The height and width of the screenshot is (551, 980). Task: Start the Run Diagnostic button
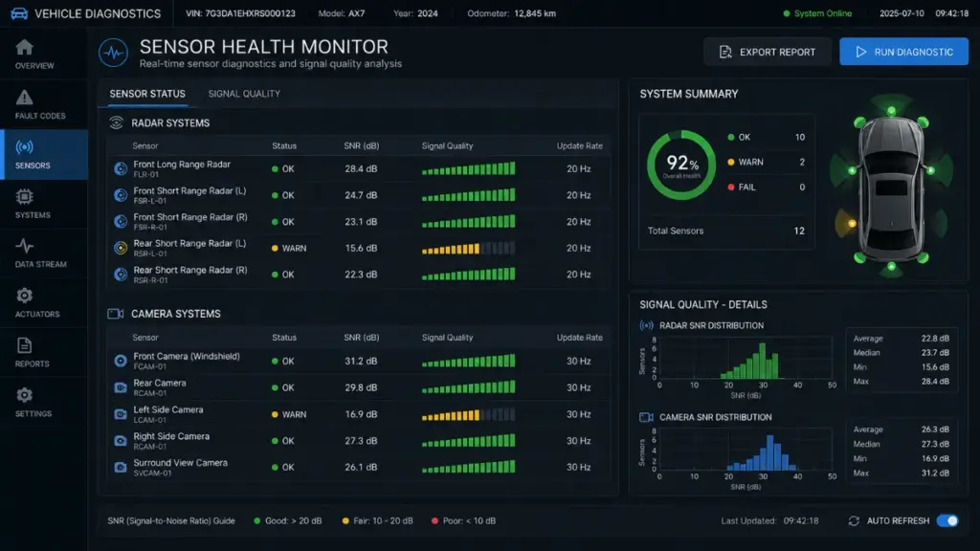[903, 52]
